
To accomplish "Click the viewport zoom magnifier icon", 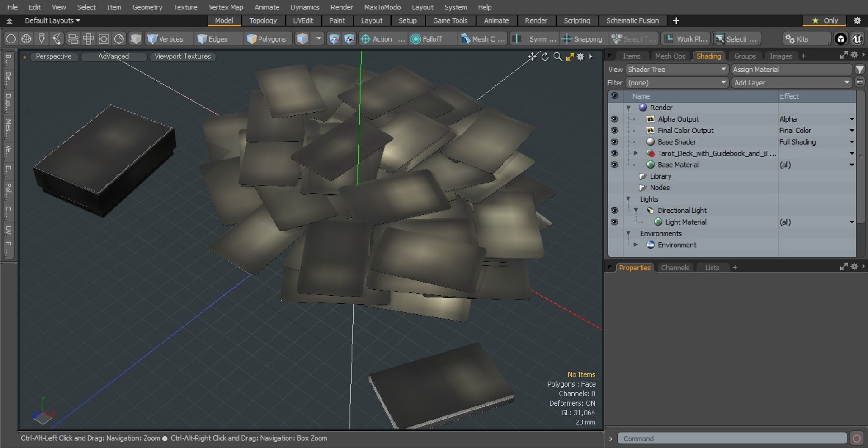I will pos(558,57).
